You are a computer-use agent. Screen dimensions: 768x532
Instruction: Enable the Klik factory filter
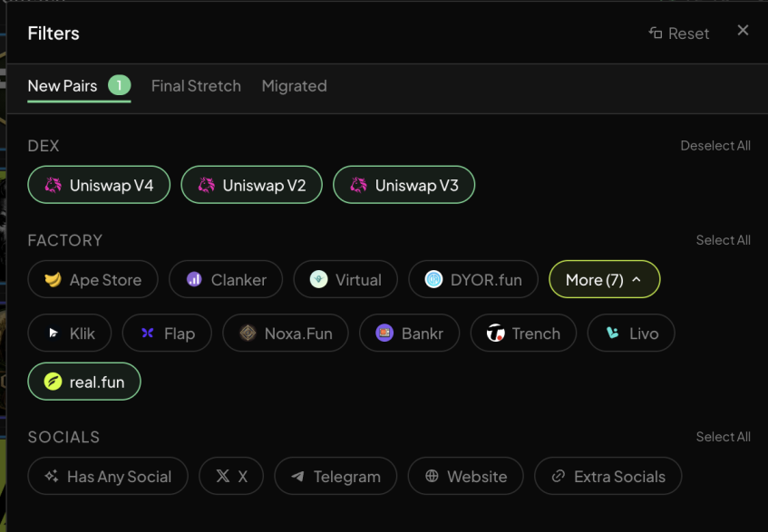[x=70, y=334]
